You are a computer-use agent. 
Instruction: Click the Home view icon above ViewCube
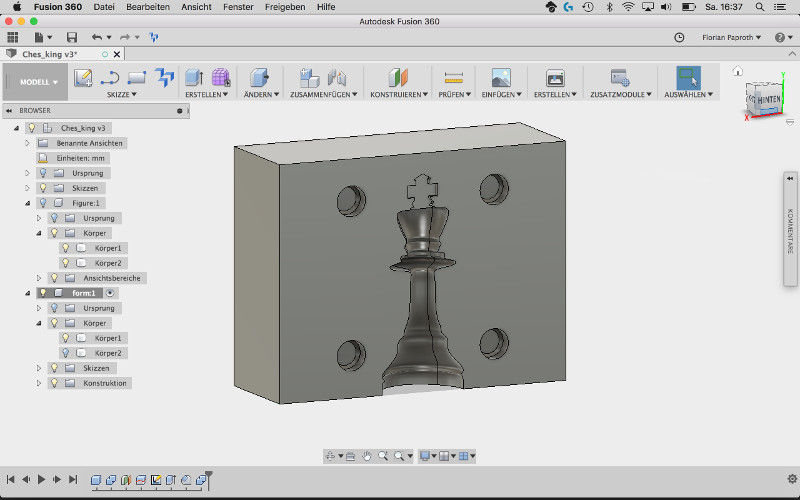[738, 71]
